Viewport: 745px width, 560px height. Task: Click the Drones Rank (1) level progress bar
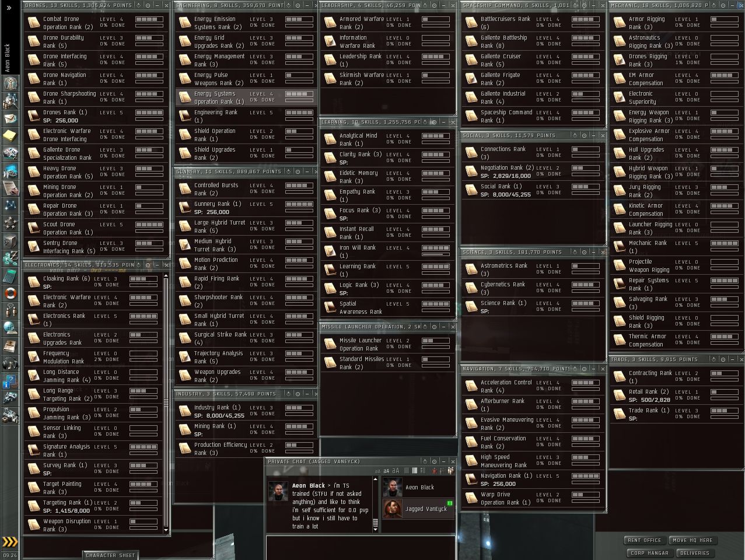(x=149, y=113)
